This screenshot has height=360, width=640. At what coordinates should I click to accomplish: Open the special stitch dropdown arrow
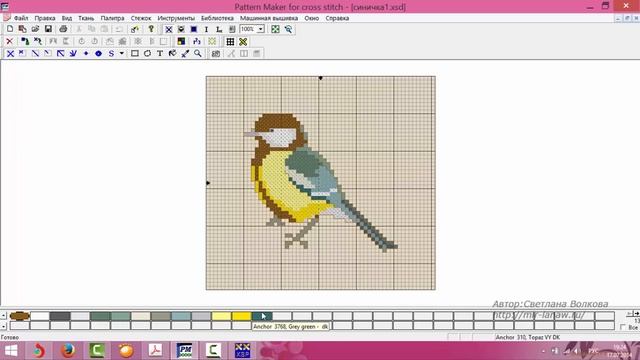pyautogui.click(x=122, y=53)
